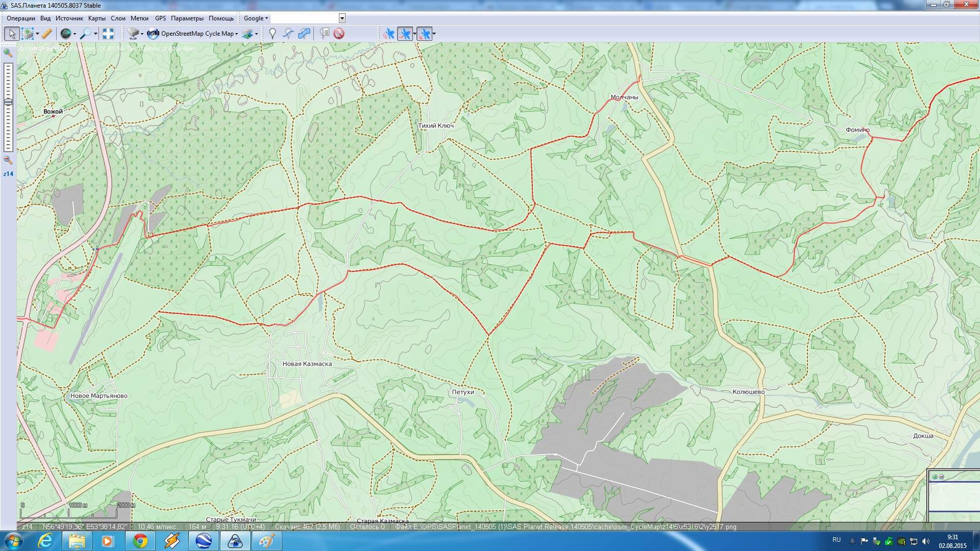980x551 pixels.
Task: Click the magnifier search toolbar icon
Action: (86, 34)
